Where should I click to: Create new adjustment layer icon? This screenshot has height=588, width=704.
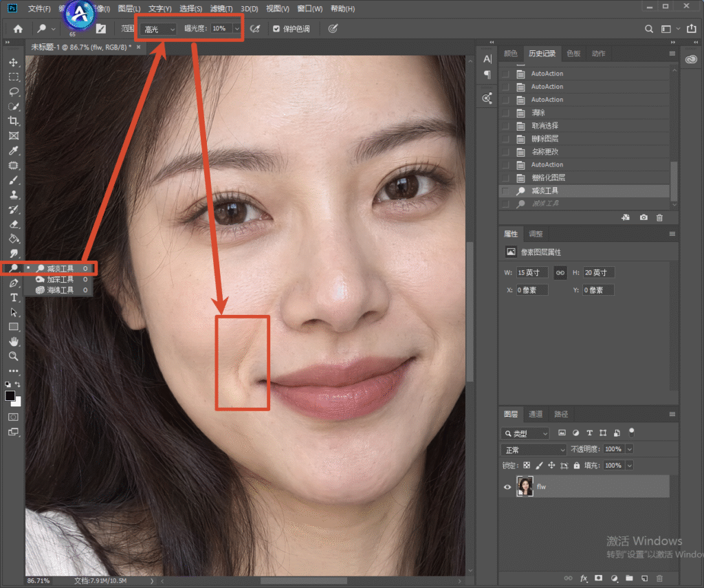tap(614, 578)
